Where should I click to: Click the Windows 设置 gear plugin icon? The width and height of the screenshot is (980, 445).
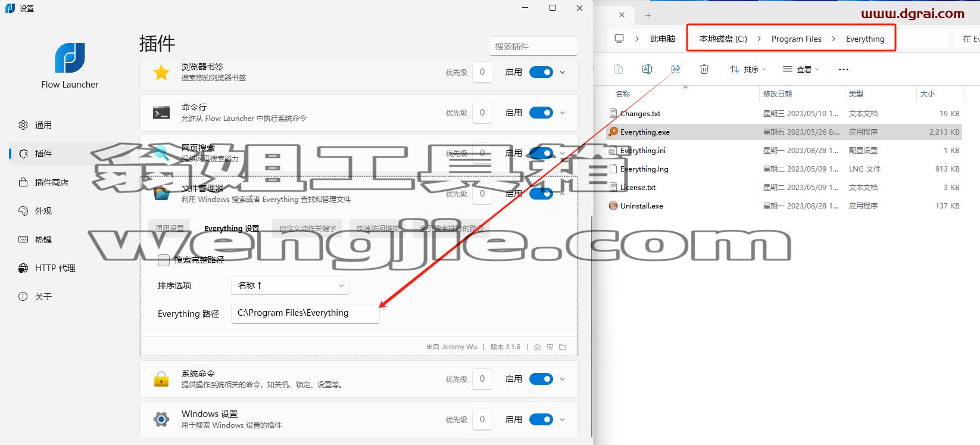pos(161,419)
